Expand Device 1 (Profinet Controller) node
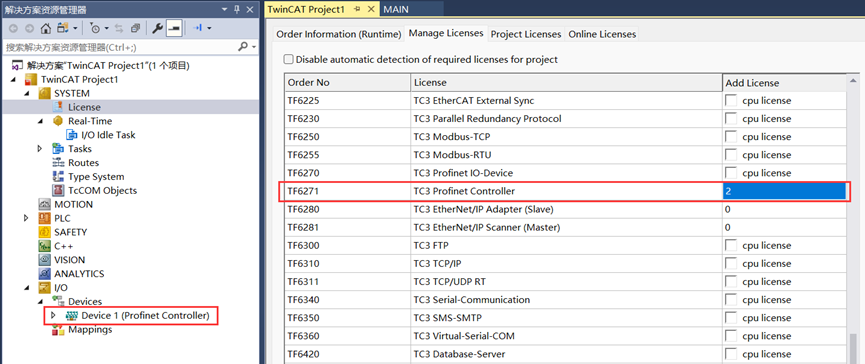Screen dimensions: 865x364 [54, 316]
